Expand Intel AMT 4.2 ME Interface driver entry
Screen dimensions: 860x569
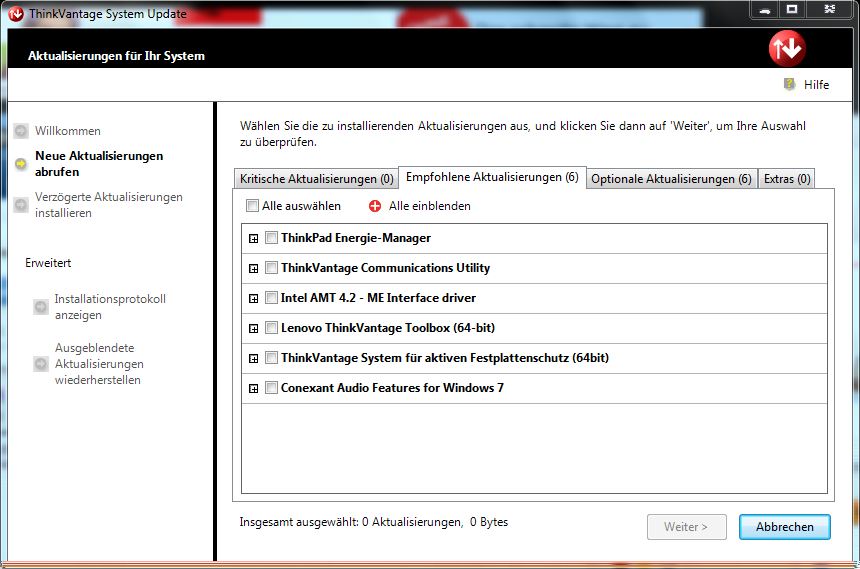click(x=253, y=298)
